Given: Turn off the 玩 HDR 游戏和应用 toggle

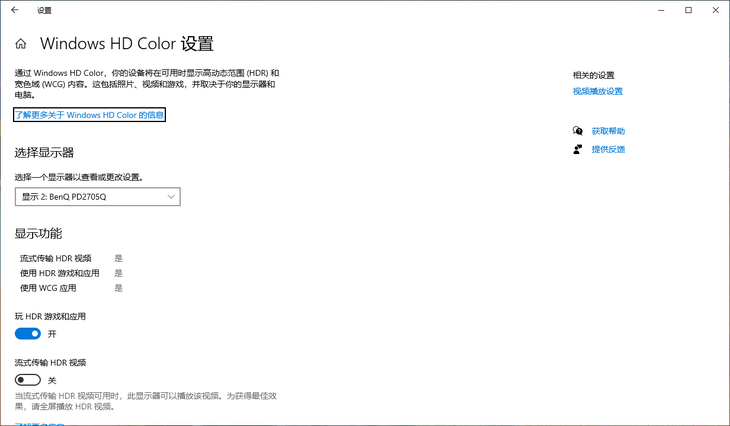Looking at the screenshot, I should point(28,334).
